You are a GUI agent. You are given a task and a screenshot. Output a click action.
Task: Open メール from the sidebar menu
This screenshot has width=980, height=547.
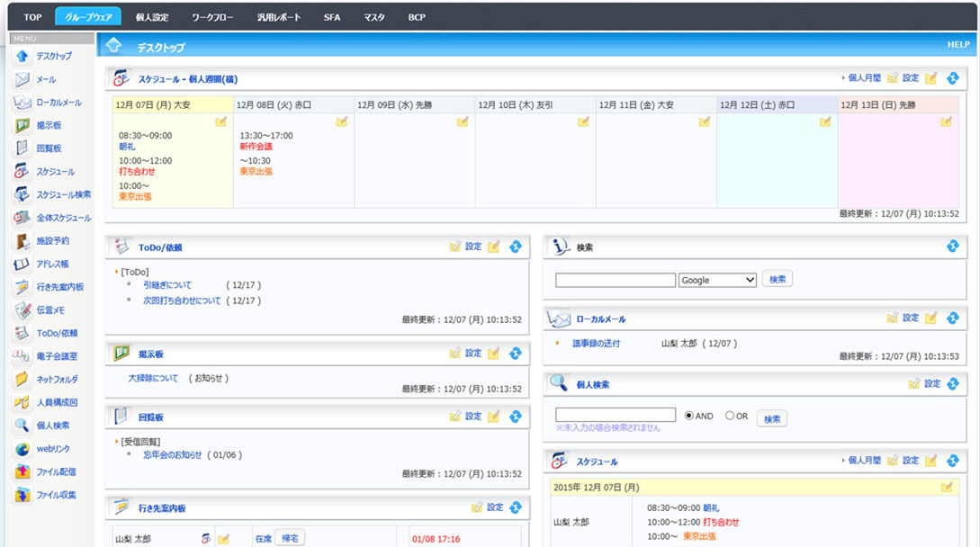[45, 79]
